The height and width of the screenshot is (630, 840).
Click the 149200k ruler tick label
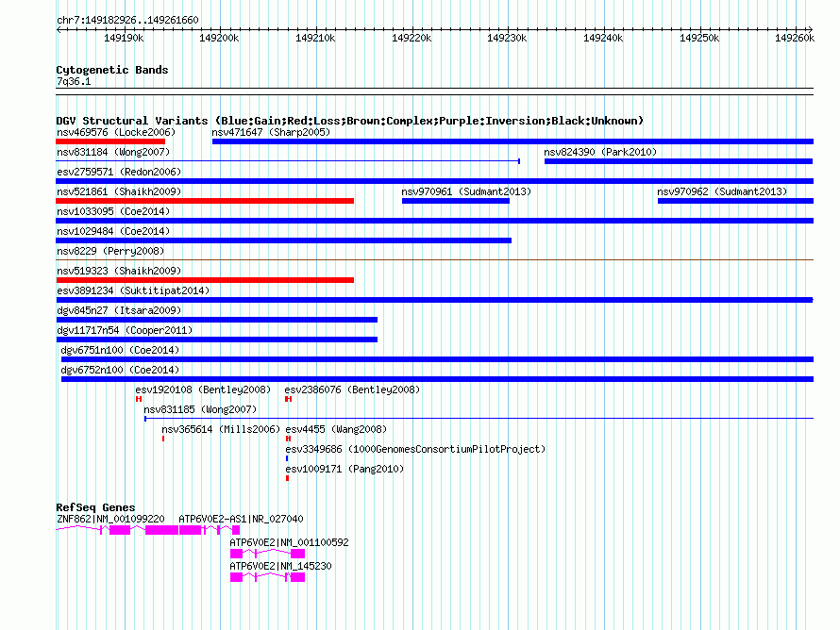click(219, 38)
